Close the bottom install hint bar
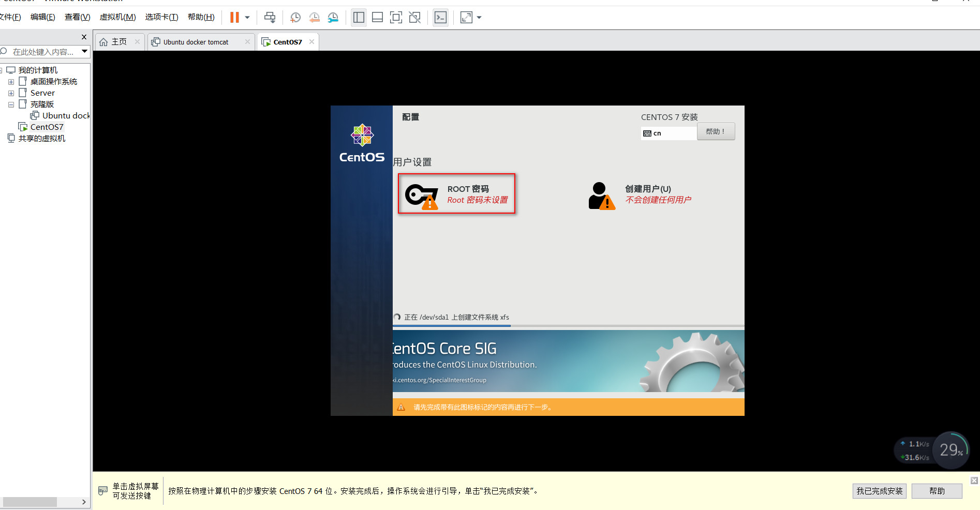980x510 pixels. (974, 481)
